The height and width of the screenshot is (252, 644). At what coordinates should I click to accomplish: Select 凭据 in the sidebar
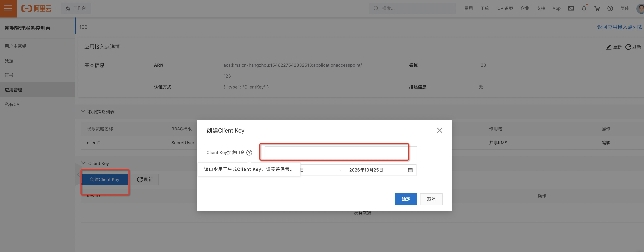point(9,61)
